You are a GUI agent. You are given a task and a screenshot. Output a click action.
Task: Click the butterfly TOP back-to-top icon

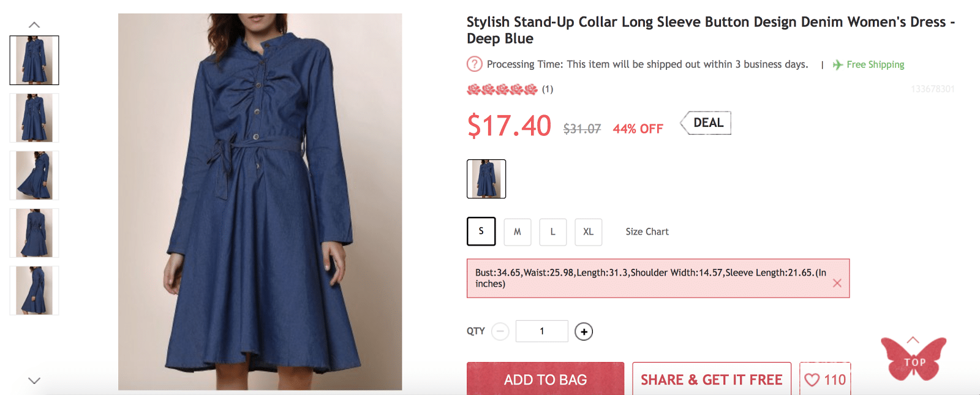click(x=914, y=359)
